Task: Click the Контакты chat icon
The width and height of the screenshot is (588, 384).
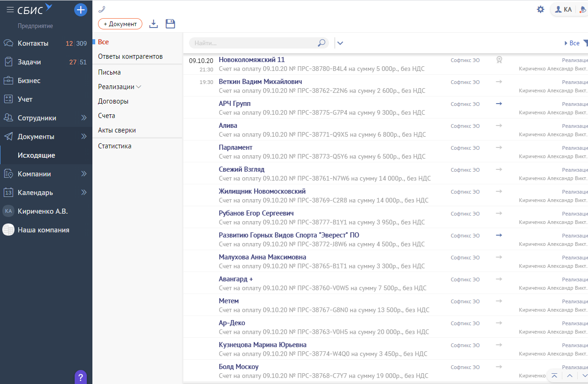Action: (8, 43)
